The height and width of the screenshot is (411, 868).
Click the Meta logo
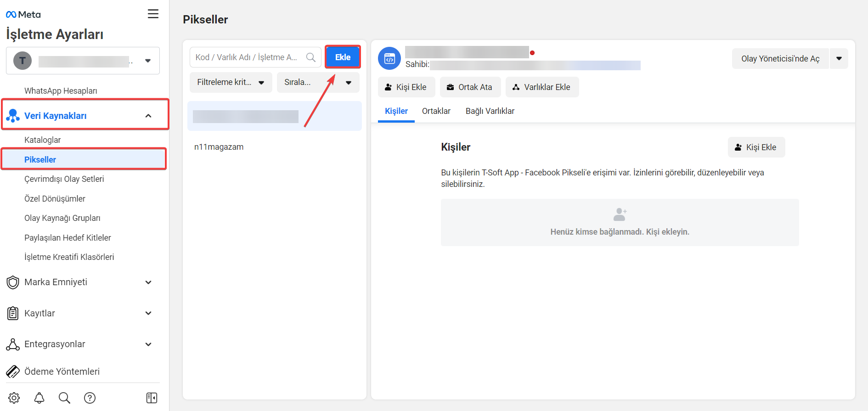pyautogui.click(x=23, y=15)
